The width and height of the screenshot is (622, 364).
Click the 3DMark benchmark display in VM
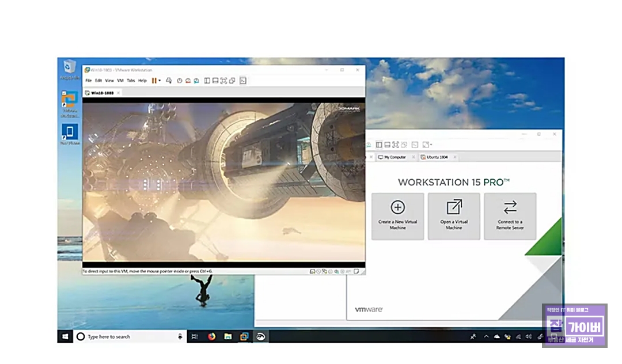tap(223, 182)
